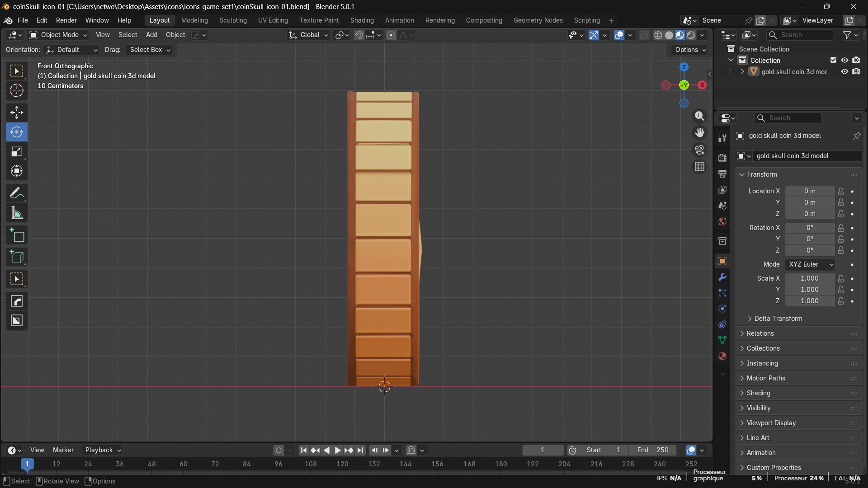Toggle lock for Location X
The image size is (868, 488).
(x=841, y=191)
